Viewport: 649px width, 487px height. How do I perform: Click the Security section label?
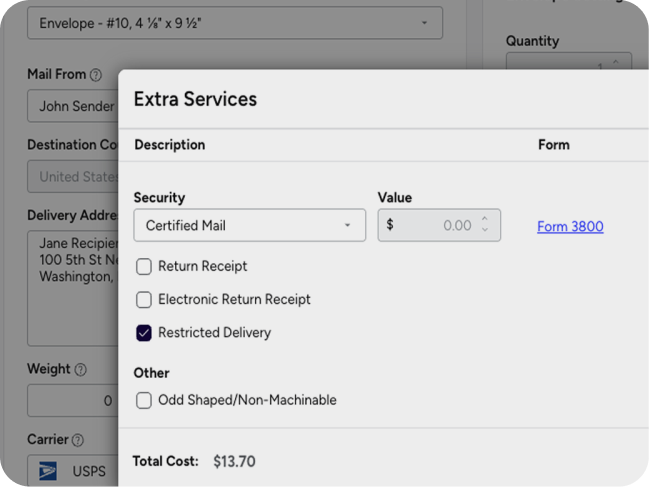159,198
